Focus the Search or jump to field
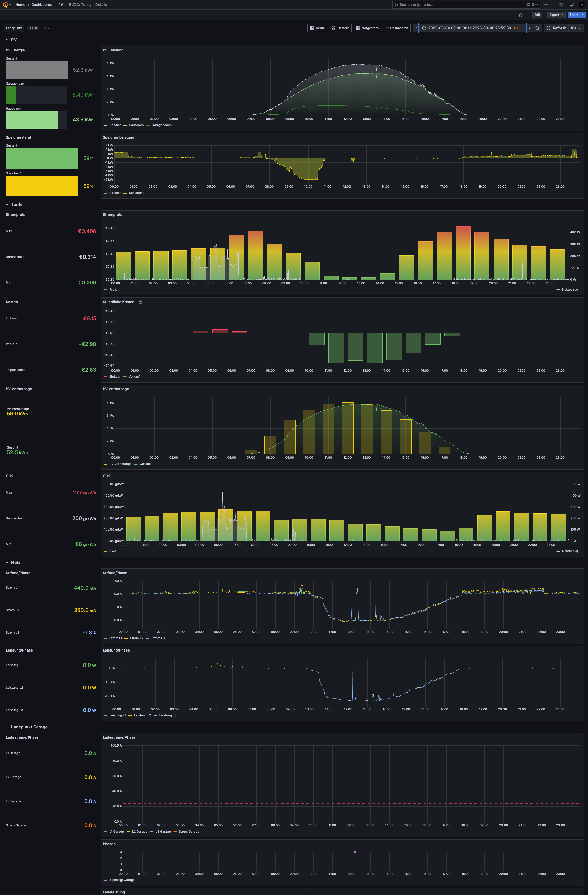Image resolution: width=588 pixels, height=895 pixels. (x=466, y=5)
